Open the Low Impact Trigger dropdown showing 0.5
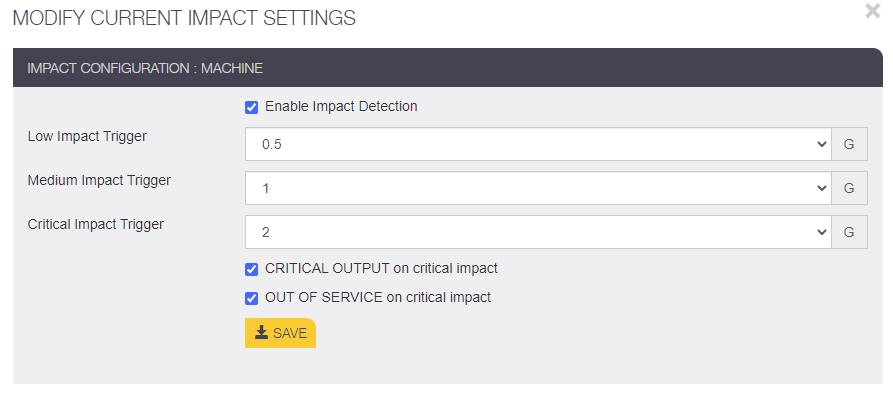 [x=538, y=144]
